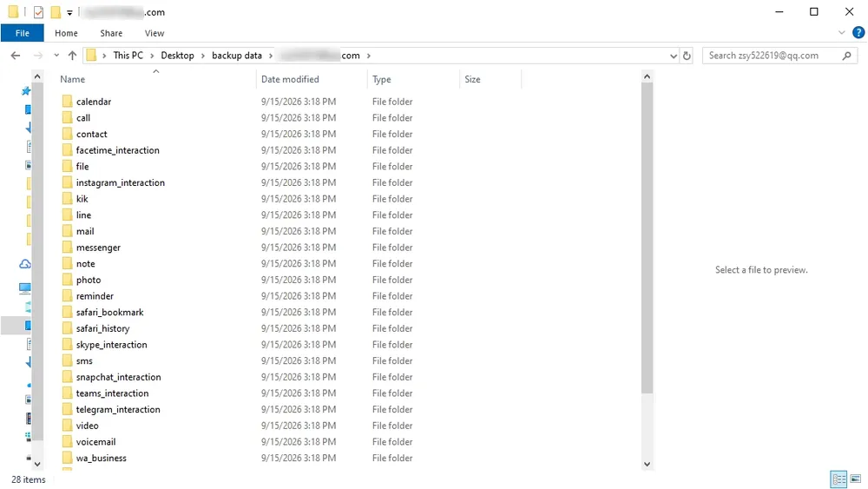
Task: Click the Properties quick access toolbar icon
Action: click(38, 12)
